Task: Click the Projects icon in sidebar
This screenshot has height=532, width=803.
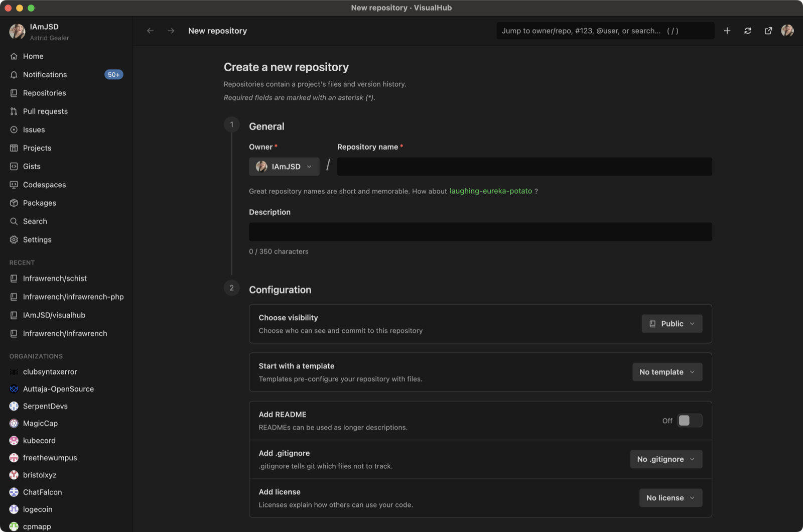Action: point(14,148)
